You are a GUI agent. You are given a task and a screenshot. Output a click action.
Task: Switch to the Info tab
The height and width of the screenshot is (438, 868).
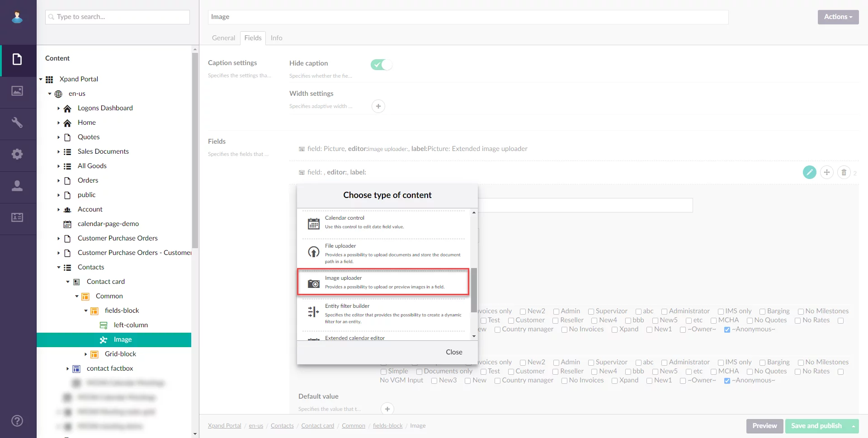(276, 38)
